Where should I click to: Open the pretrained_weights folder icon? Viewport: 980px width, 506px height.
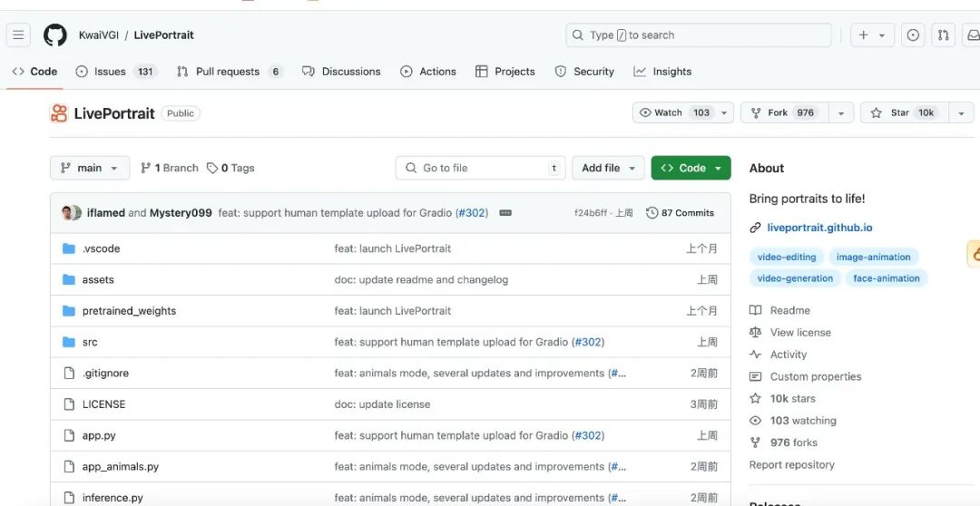pos(69,311)
